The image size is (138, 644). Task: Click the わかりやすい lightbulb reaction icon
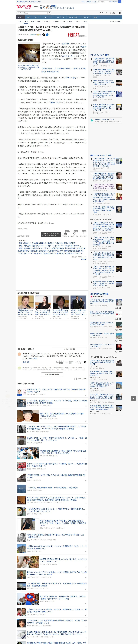tap(74, 234)
